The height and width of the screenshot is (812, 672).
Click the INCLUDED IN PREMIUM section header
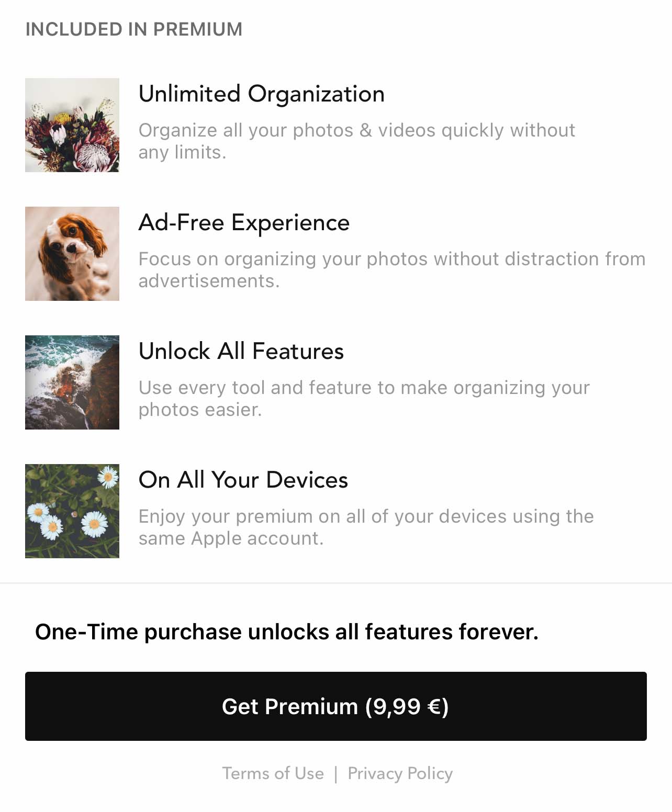[134, 29]
